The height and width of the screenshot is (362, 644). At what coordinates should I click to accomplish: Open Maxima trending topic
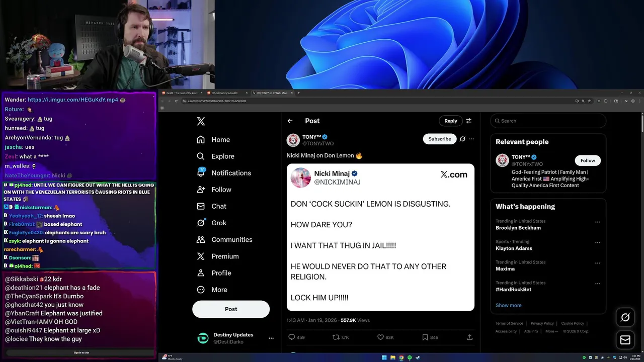click(x=505, y=269)
